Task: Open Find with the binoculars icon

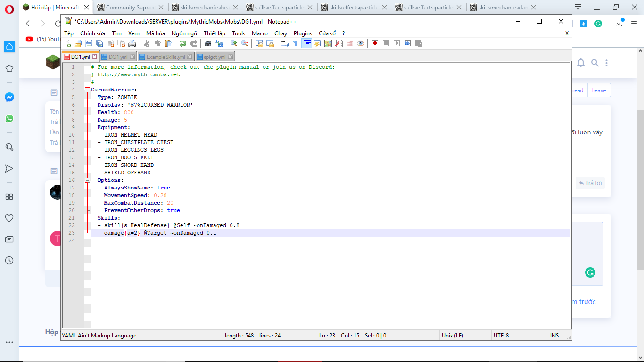Action: 208,43
